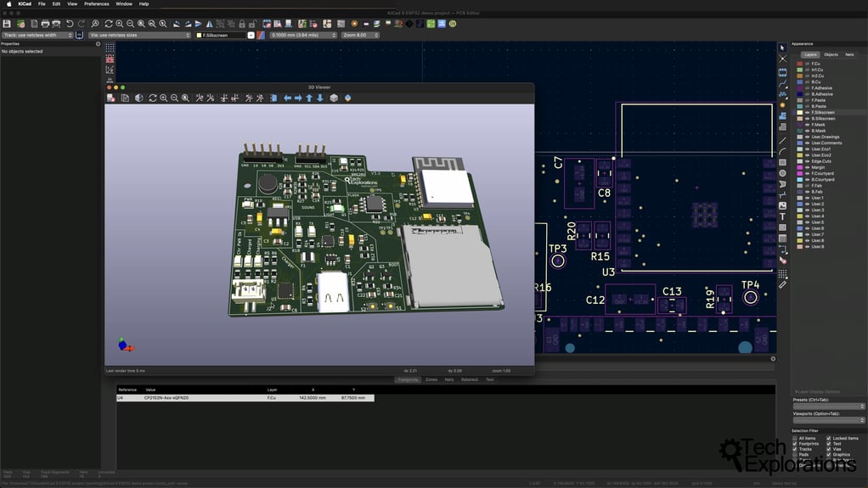This screenshot has height=488, width=868.
Task: Expand the Presets dropdown in Appearance panel
Action: 828,407
